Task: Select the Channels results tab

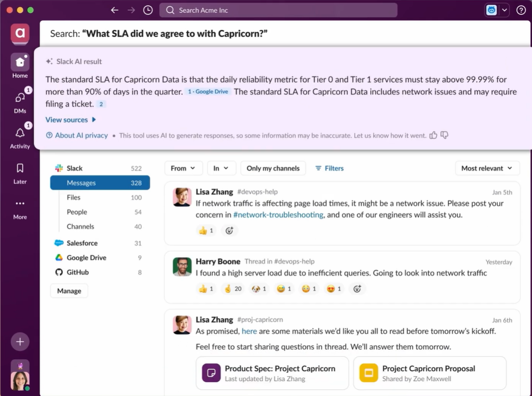Action: [x=100, y=227]
